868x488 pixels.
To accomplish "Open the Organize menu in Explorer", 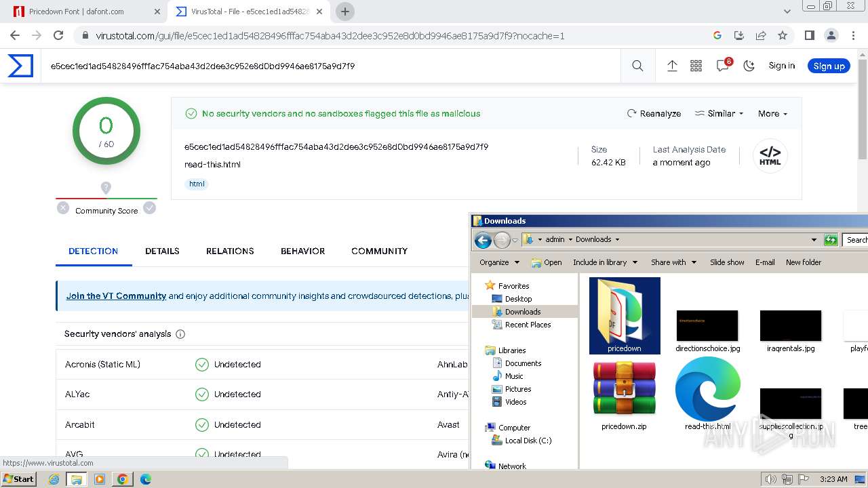I will (x=499, y=262).
